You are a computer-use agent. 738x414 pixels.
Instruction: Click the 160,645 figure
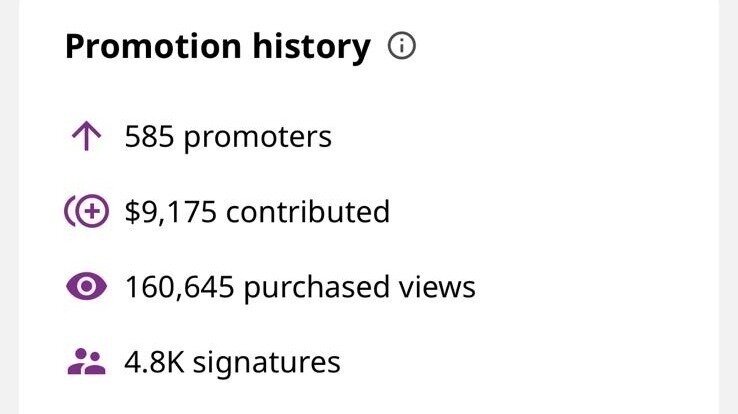(180, 287)
